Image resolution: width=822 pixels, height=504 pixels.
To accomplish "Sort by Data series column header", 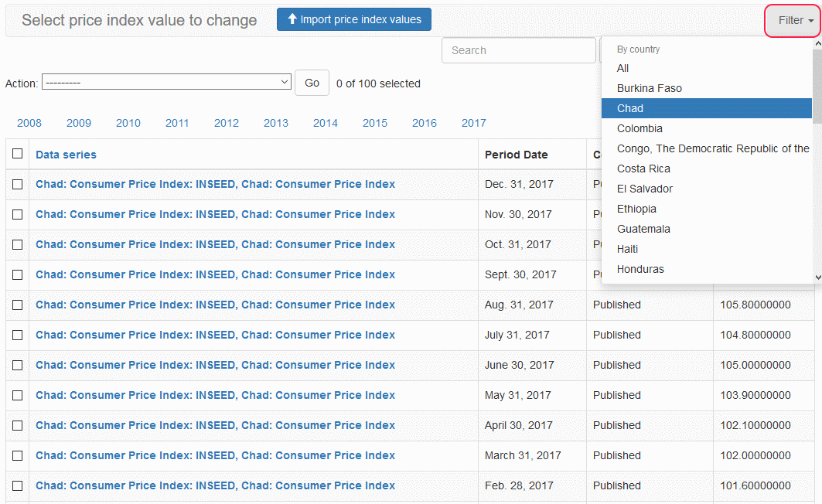I will tap(66, 155).
